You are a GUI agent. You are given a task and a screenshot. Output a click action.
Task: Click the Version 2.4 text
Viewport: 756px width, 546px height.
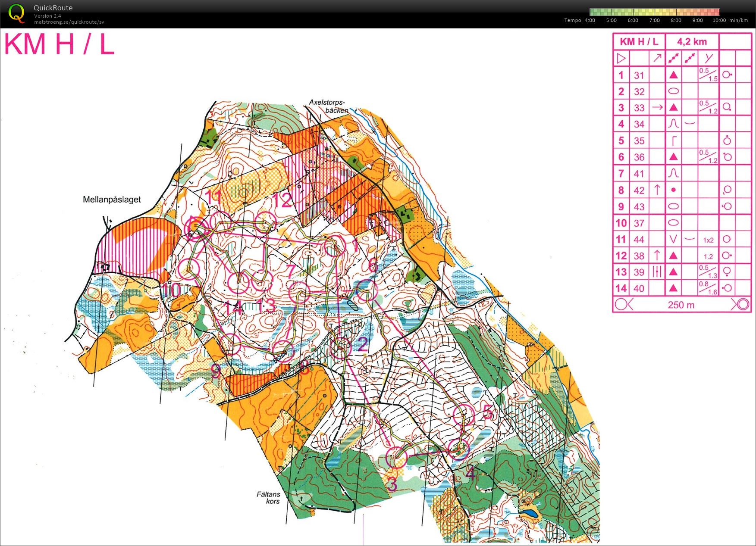47,16
